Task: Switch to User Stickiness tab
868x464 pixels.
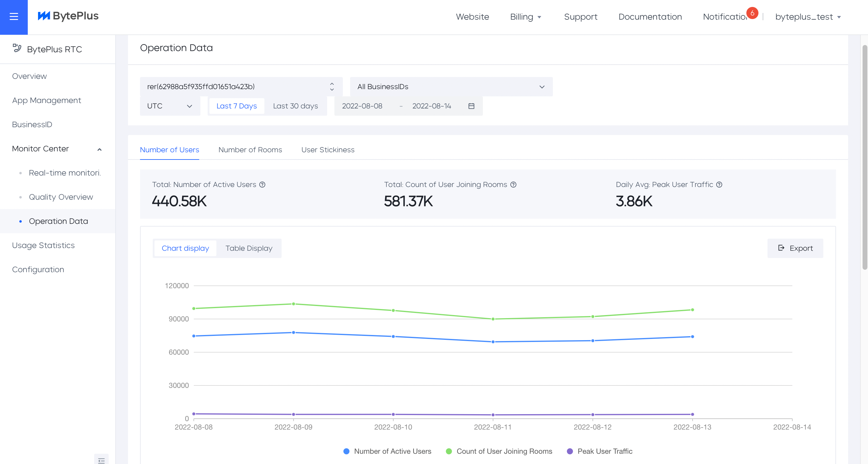Action: (x=327, y=150)
